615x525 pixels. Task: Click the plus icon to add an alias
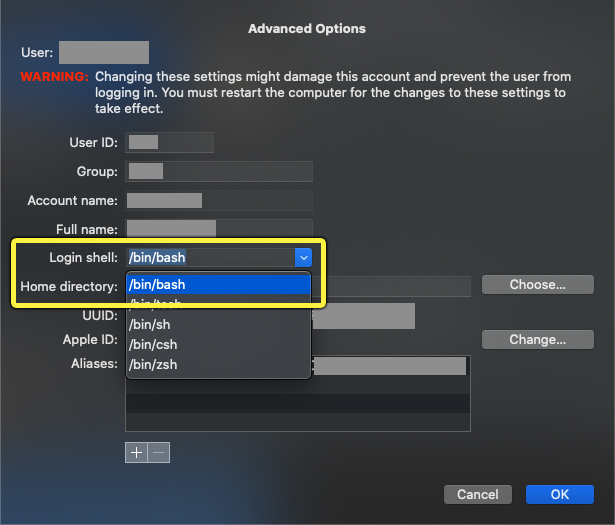(136, 452)
